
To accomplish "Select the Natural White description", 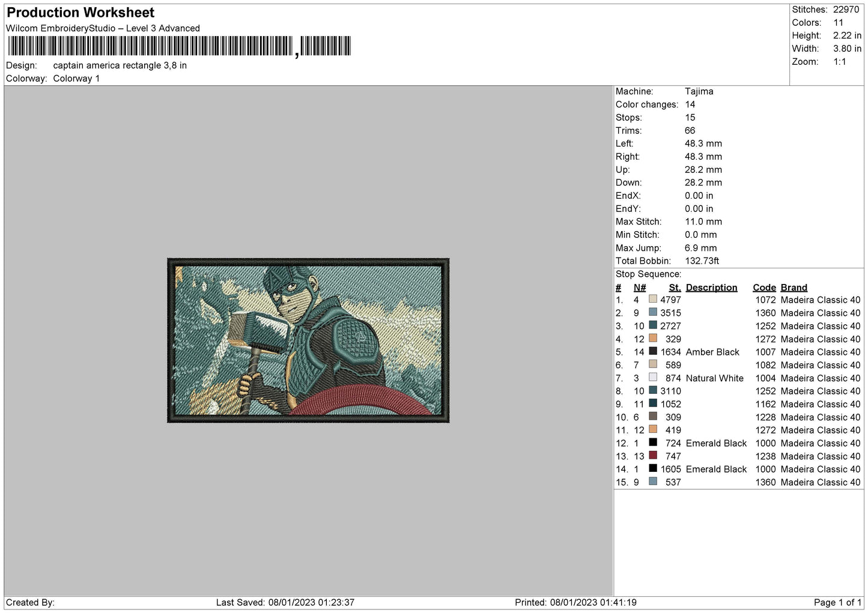I will (714, 378).
